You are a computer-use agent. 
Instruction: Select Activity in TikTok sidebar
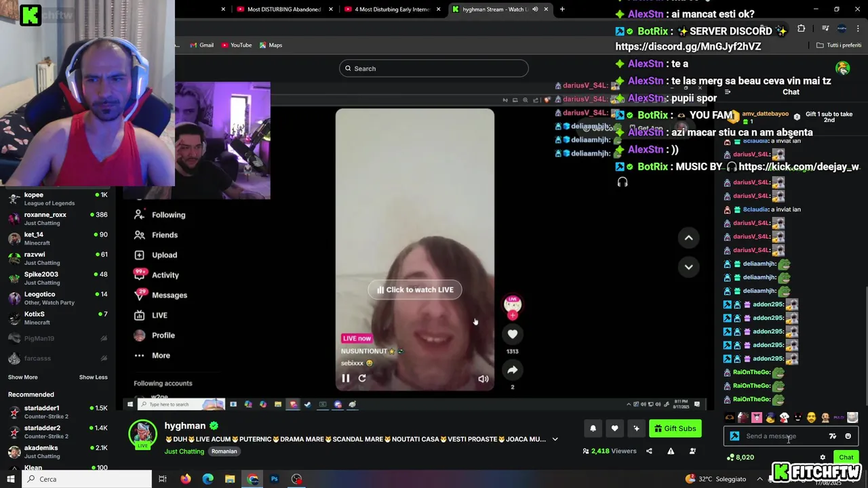click(x=157, y=275)
